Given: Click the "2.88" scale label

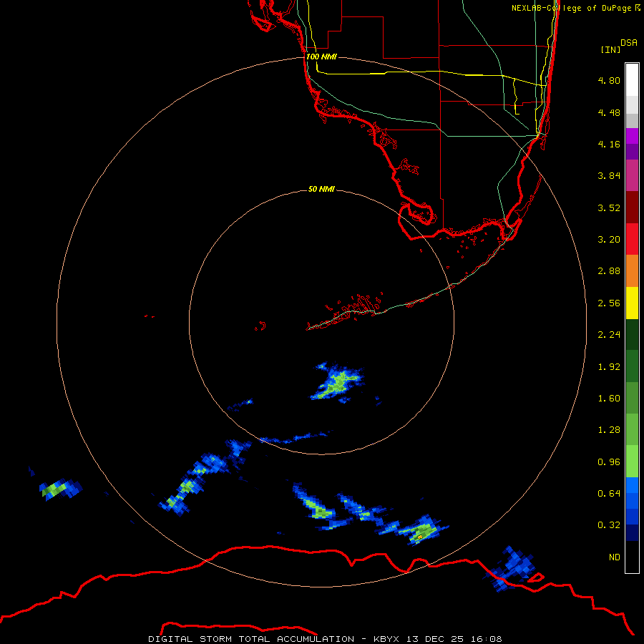Looking at the screenshot, I should pos(609,271).
